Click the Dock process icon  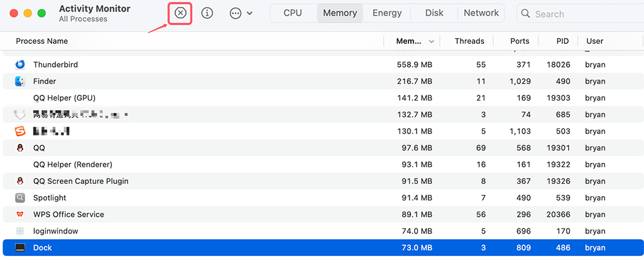coord(20,248)
